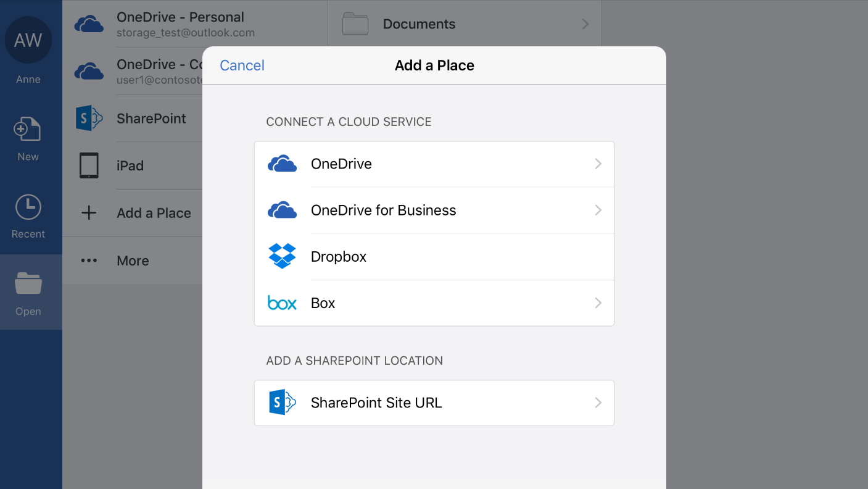Expand the Documents folder chevron

coord(585,23)
